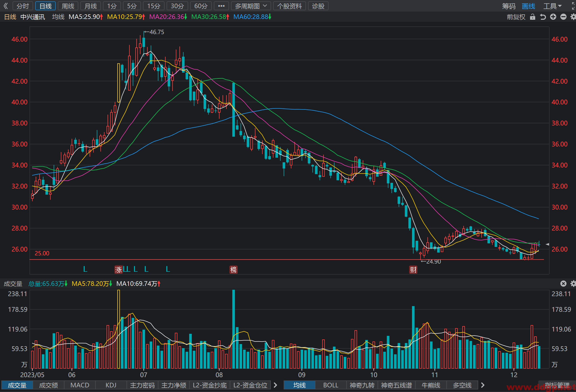Switch to the MACD indicator tab
The width and height of the screenshot is (576, 392).
[80, 385]
